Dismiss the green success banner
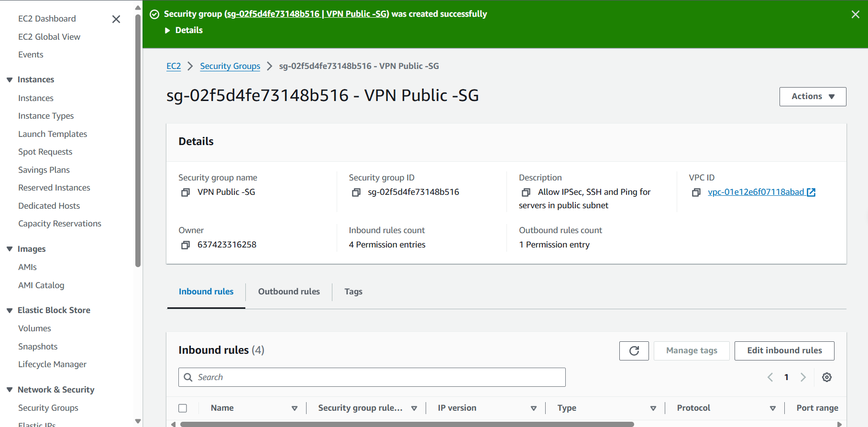868x427 pixels. (x=856, y=14)
